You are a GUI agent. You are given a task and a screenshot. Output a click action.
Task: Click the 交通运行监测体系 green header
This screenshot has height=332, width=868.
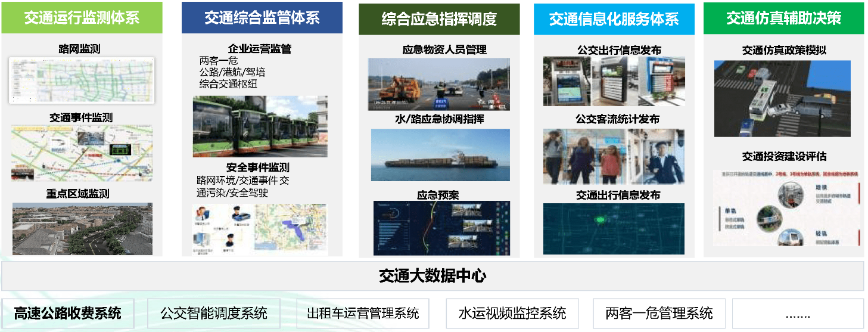[82, 18]
